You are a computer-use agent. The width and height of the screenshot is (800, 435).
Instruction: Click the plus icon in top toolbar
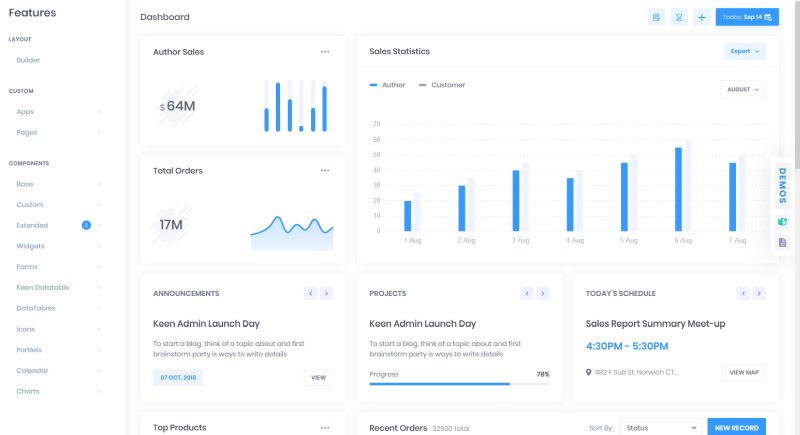[x=701, y=17]
